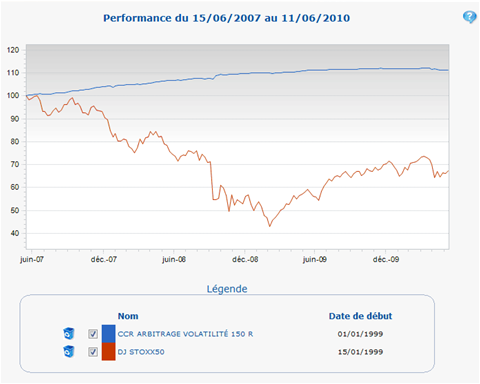Select the 01/01/1999 start date
This screenshot has height=384, width=480.
(x=360, y=334)
